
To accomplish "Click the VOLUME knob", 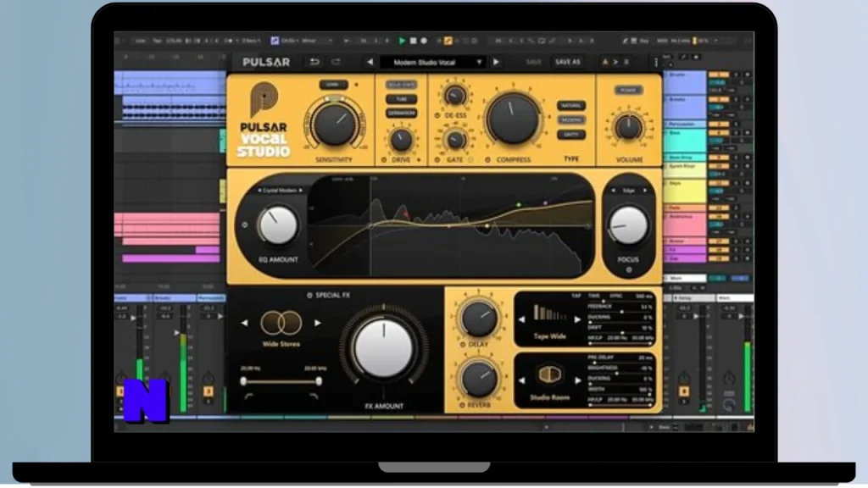I will (x=628, y=127).
